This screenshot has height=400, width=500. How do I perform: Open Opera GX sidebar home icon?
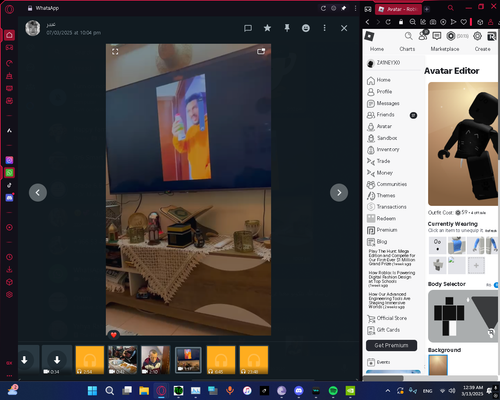click(x=9, y=35)
